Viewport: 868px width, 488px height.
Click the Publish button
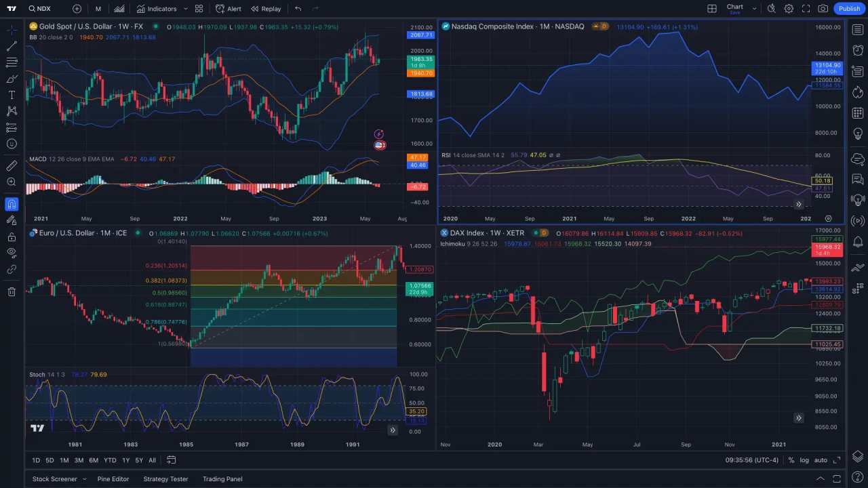[x=849, y=8]
